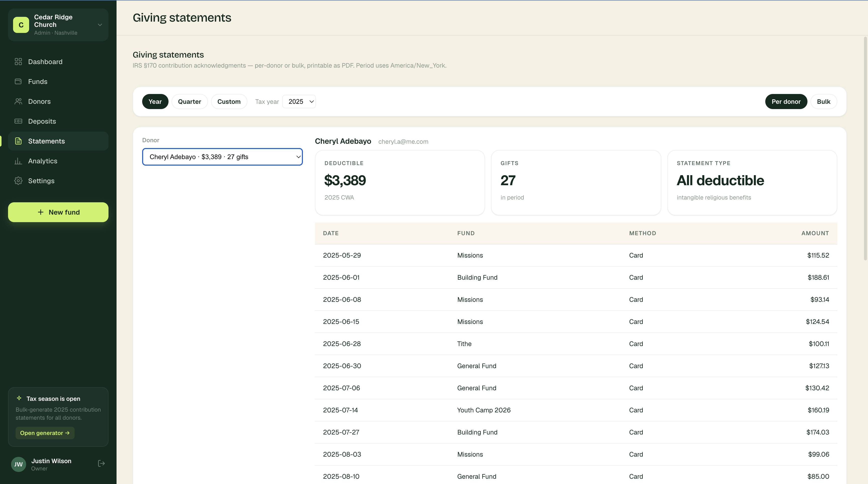This screenshot has width=868, height=484.
Task: Click the New fund button
Action: click(58, 212)
